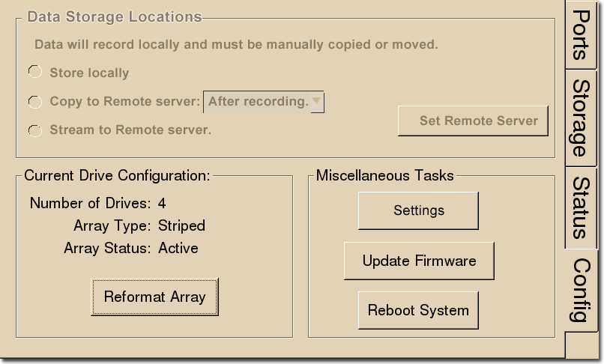
Task: Switch to the Ports tab
Action: 581,35
